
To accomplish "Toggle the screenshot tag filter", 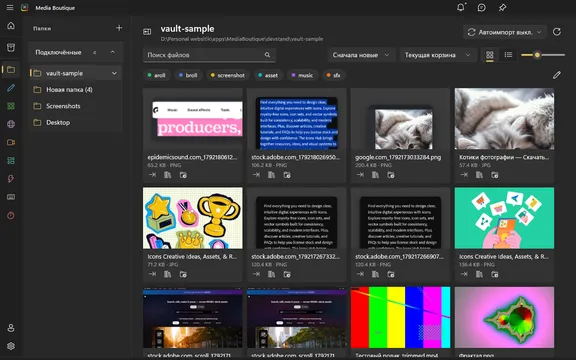I will click(x=228, y=75).
